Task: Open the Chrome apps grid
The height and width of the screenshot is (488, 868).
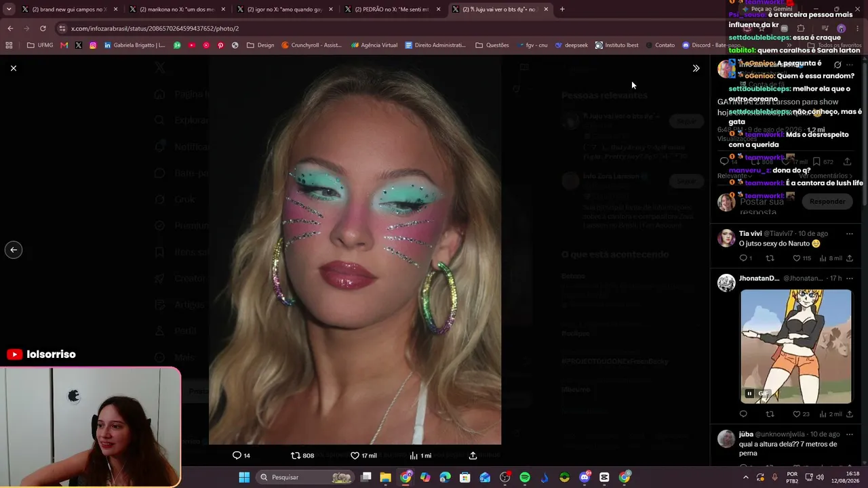Action: pos(9,45)
